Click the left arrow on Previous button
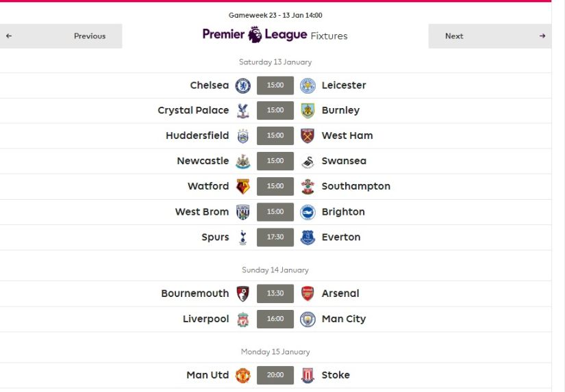The width and height of the screenshot is (565, 392). click(x=9, y=36)
